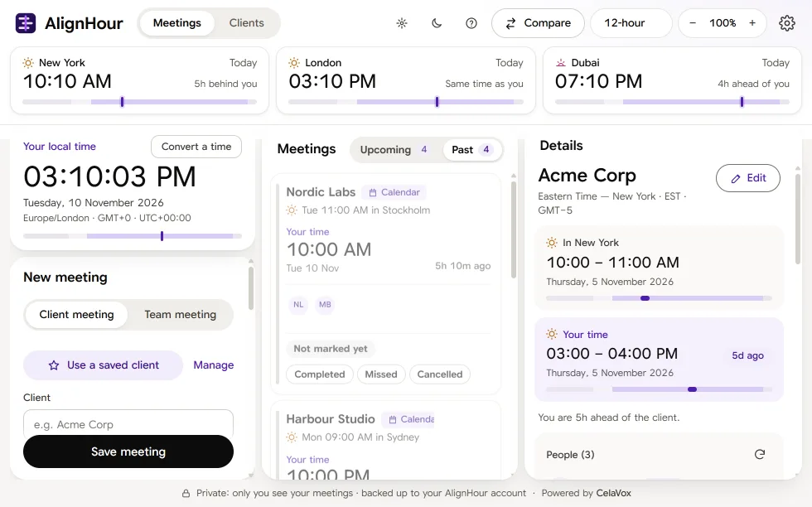
Task: Click the star icon on saved client
Action: point(54,365)
